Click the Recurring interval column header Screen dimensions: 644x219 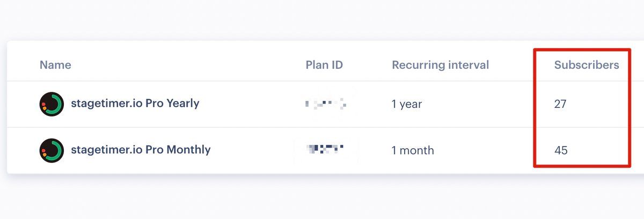pyautogui.click(x=440, y=65)
